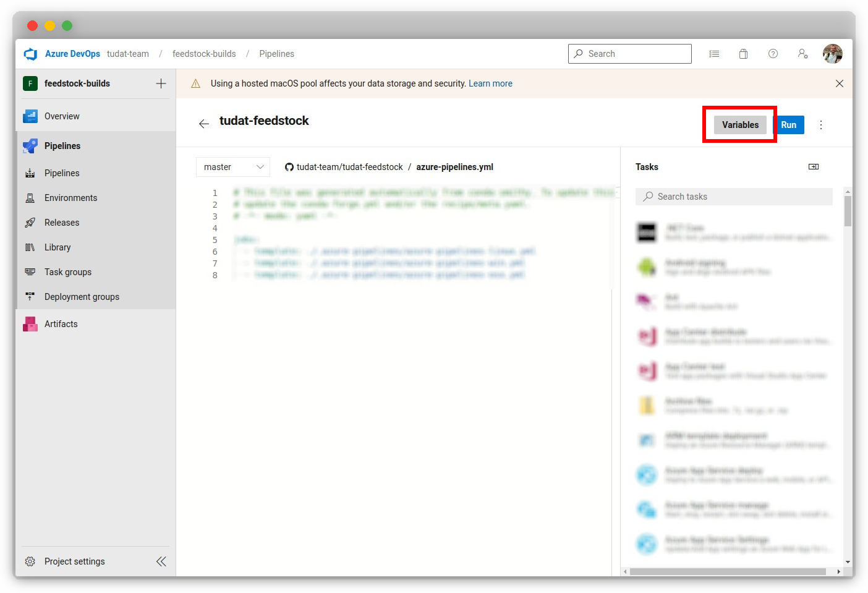868x593 pixels.
Task: Open the tudat-team breadcrumb
Action: point(128,54)
